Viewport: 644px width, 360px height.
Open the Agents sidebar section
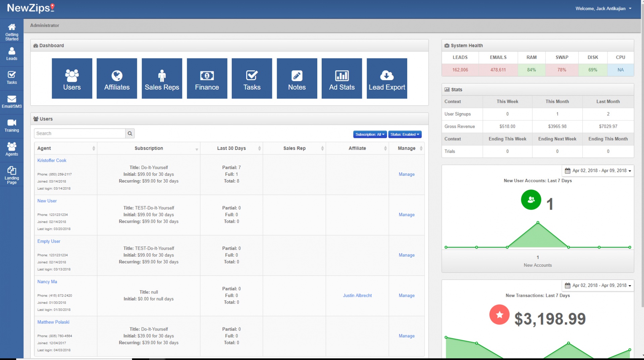click(12, 150)
